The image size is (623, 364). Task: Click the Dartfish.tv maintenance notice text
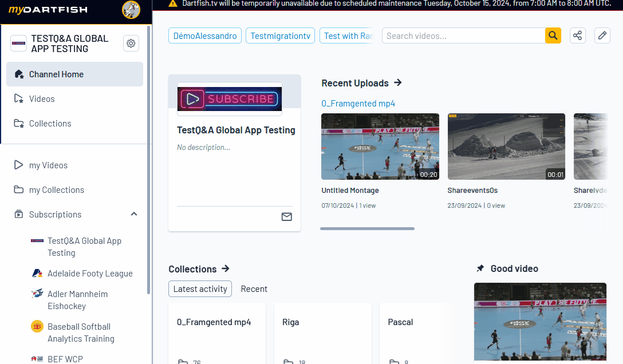coord(396,3)
